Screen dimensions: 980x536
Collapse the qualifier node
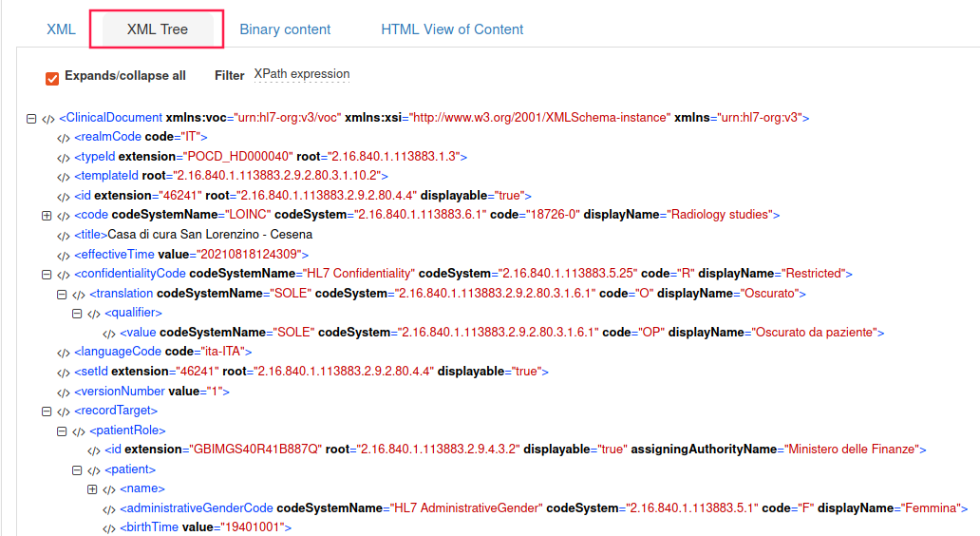point(77,313)
